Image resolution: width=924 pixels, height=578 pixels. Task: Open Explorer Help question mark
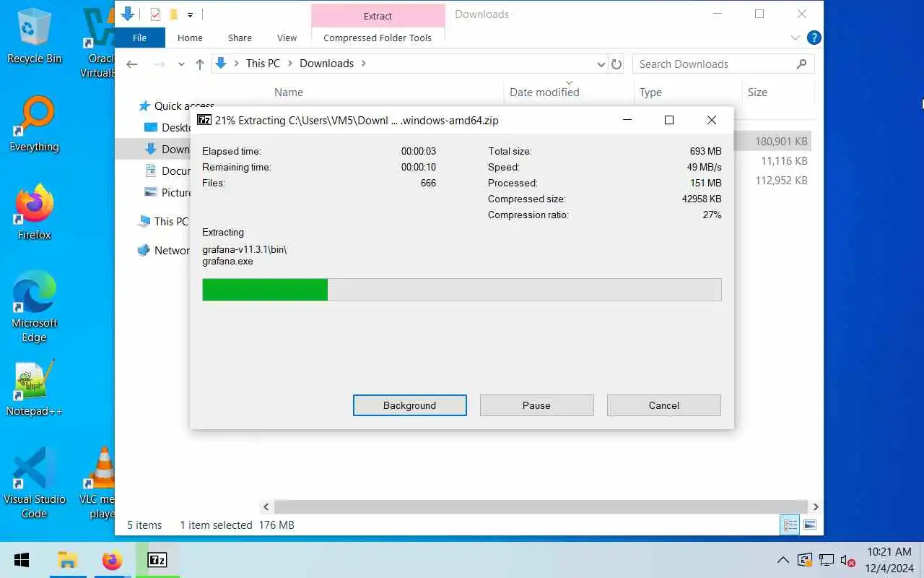click(x=814, y=38)
